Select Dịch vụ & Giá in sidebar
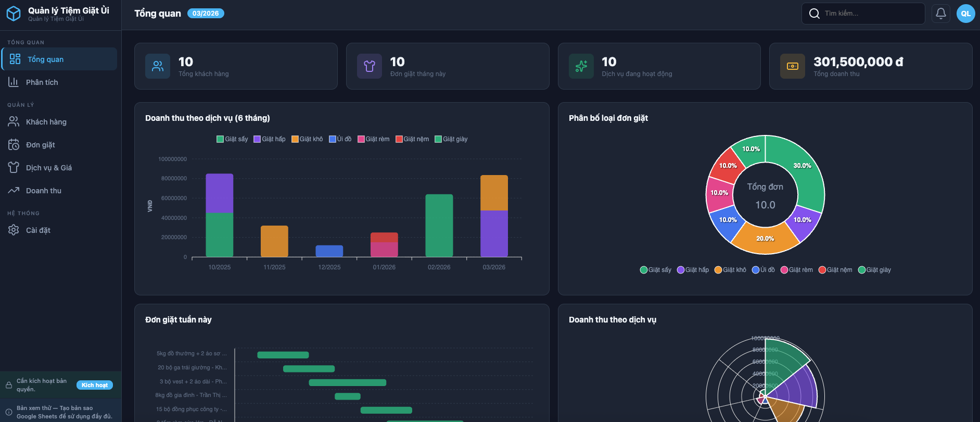 [48, 168]
